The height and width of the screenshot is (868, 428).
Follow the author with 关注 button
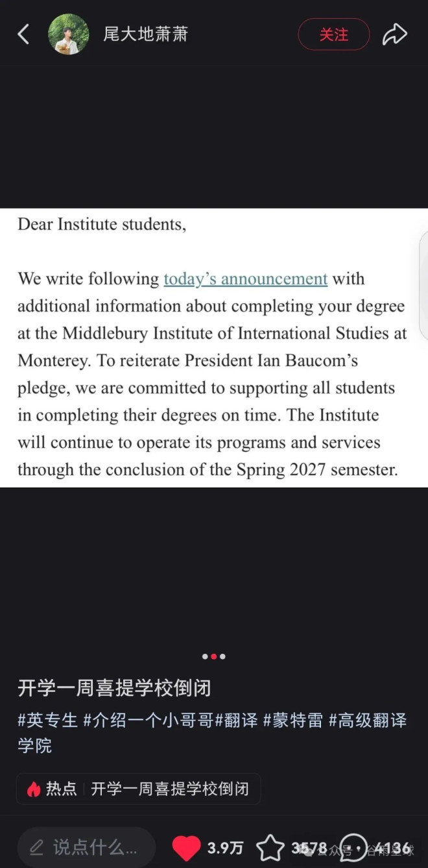click(x=334, y=34)
